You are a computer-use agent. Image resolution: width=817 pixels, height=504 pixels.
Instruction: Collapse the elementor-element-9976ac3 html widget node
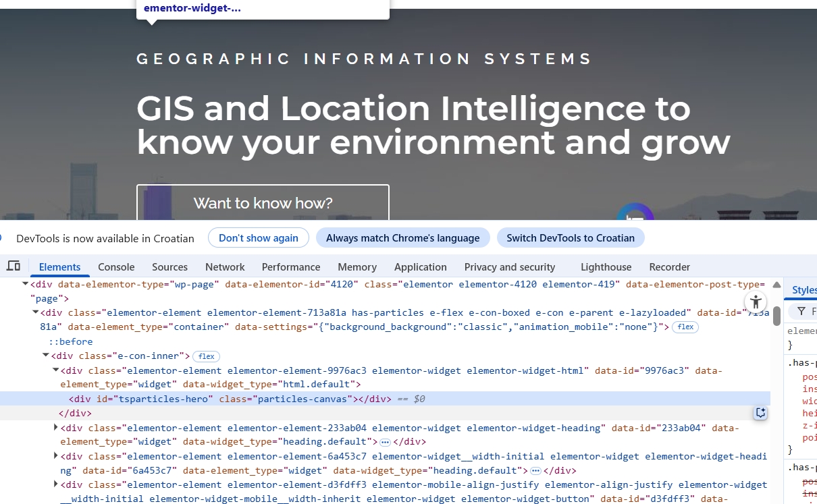coord(56,370)
